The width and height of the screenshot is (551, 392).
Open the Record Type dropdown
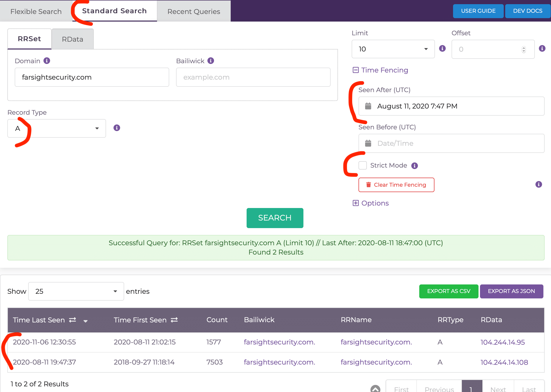pyautogui.click(x=57, y=128)
